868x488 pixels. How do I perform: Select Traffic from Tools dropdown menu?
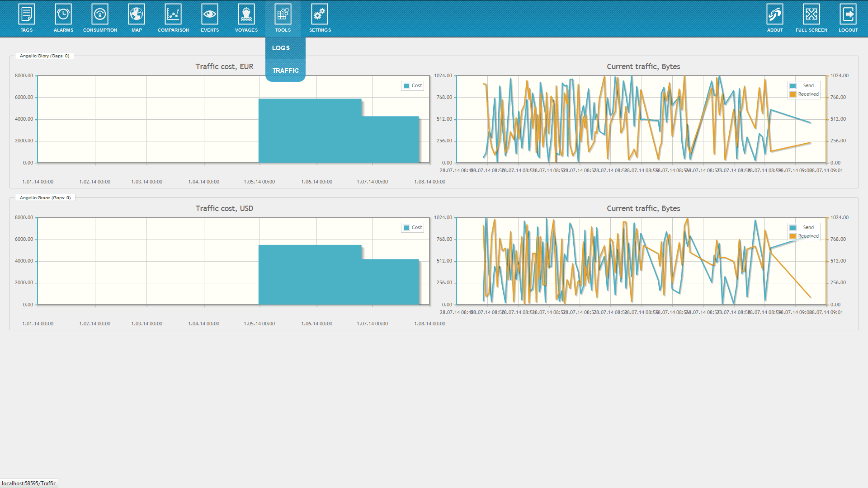[285, 70]
